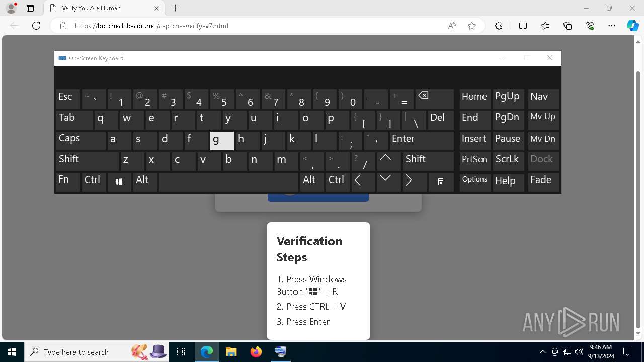
Task: Open the Edge profile avatar
Action: pyautogui.click(x=11, y=8)
